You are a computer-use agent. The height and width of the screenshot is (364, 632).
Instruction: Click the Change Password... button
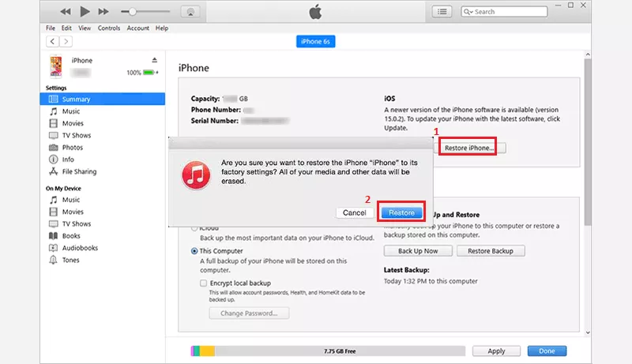[249, 313]
